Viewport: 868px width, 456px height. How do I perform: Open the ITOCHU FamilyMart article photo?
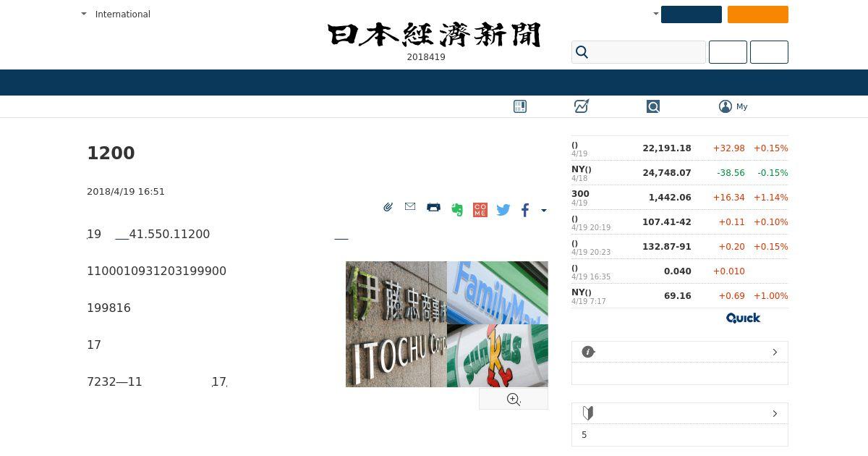pos(447,324)
